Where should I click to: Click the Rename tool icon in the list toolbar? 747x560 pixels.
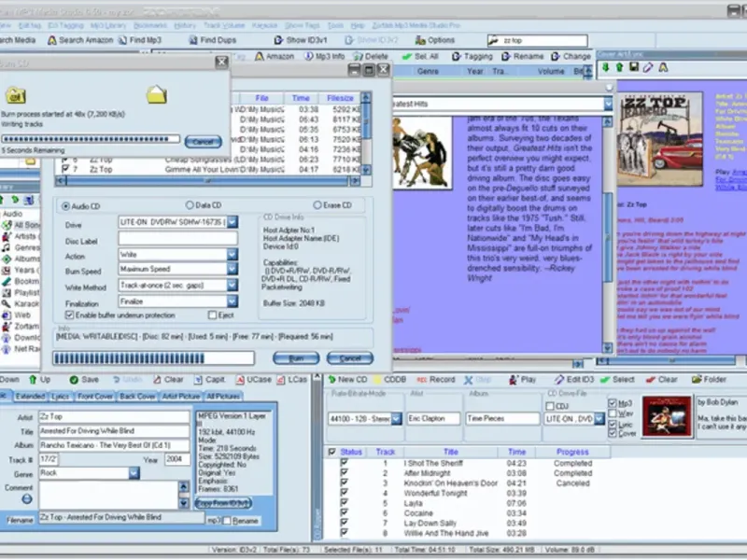[x=506, y=56]
